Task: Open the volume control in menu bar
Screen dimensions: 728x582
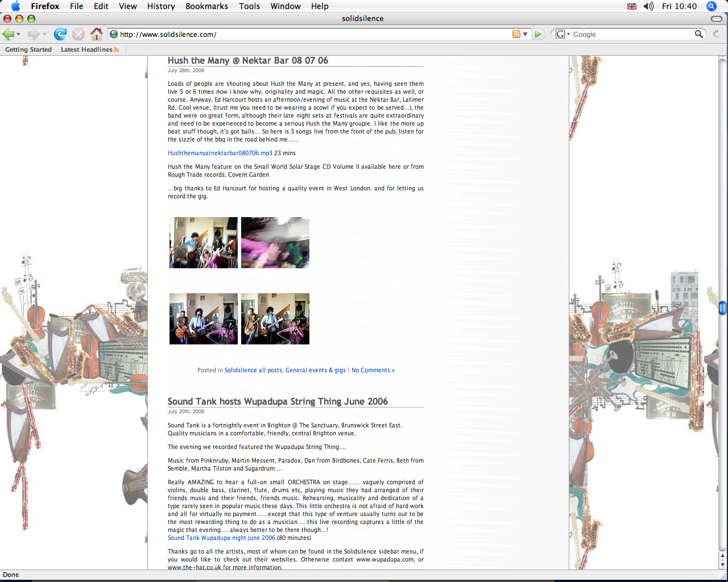Action: click(648, 6)
